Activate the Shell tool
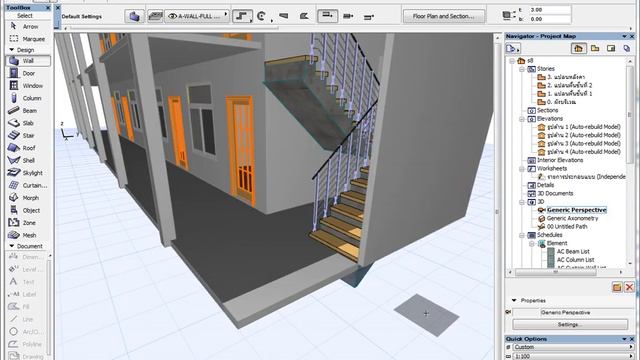Viewport: 640px width, 360px height. point(28,160)
